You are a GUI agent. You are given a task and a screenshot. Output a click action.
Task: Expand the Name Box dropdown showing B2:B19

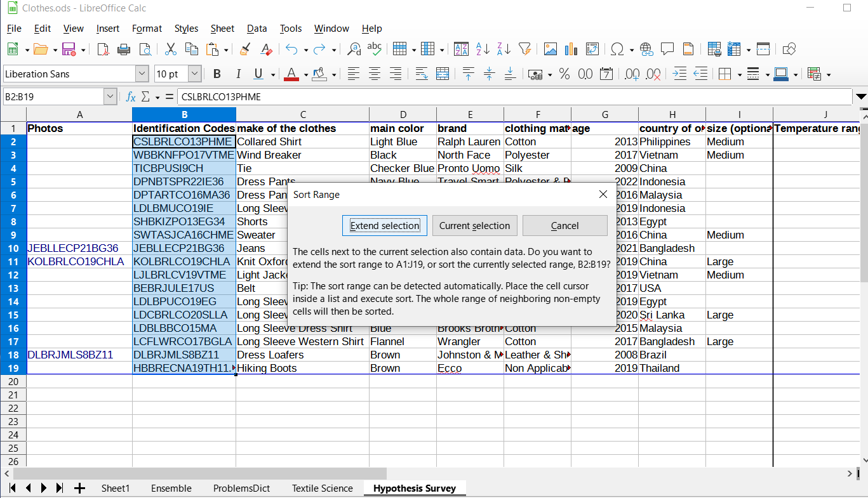coord(110,97)
